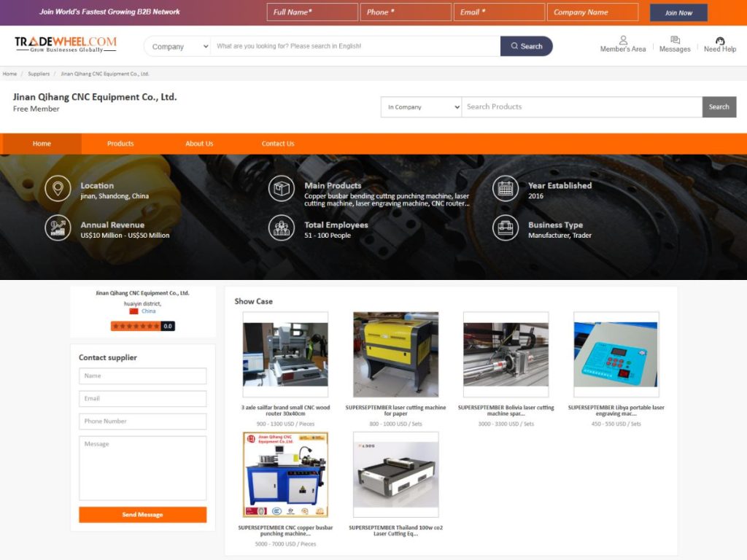Open the yellow laser cutting machine thumbnail

[x=395, y=354]
